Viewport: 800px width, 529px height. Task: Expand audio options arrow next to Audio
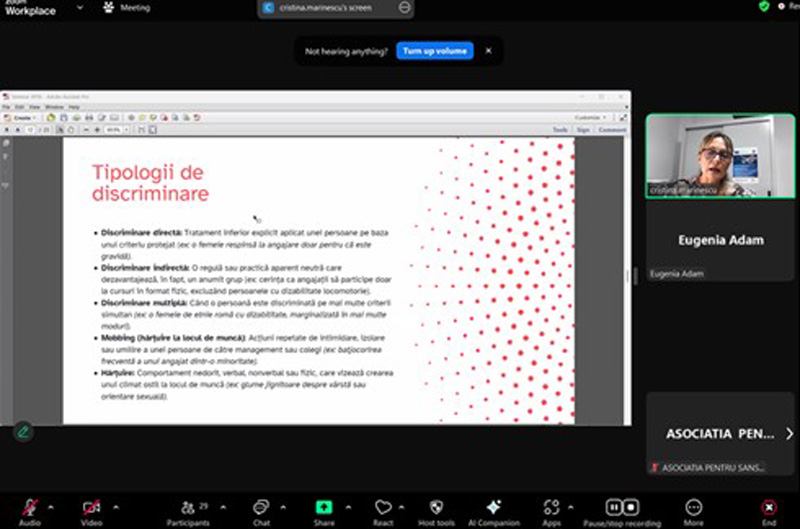click(51, 505)
